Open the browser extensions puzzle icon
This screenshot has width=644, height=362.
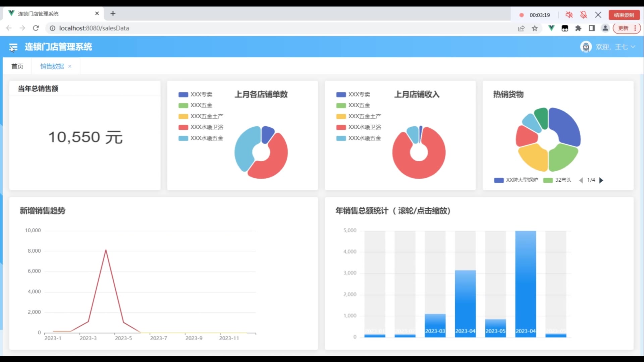tap(578, 28)
